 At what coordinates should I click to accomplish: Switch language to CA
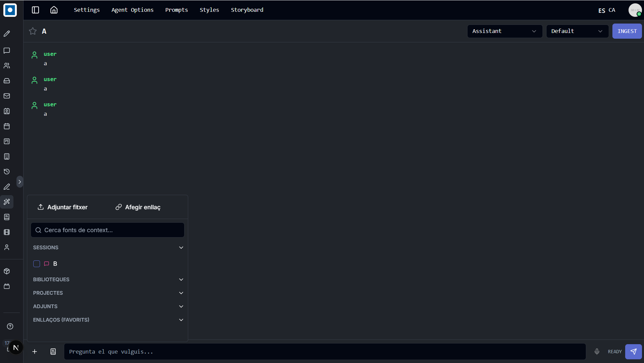[x=612, y=10]
